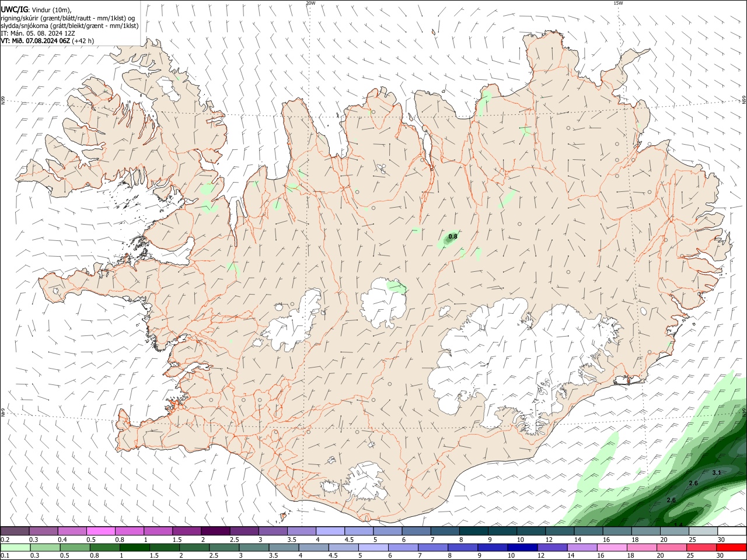Pick the dark teal 8 snow swatch
Viewport: 747px width, 560px height.
click(x=473, y=531)
